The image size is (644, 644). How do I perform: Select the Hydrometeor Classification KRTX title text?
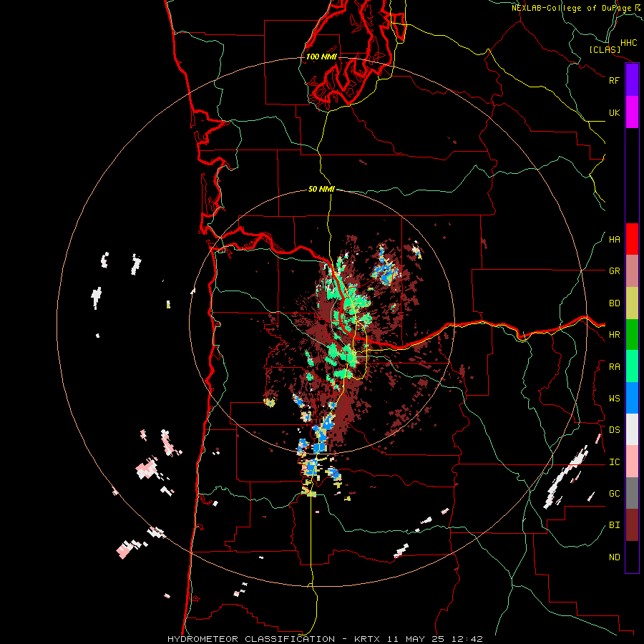(325, 639)
